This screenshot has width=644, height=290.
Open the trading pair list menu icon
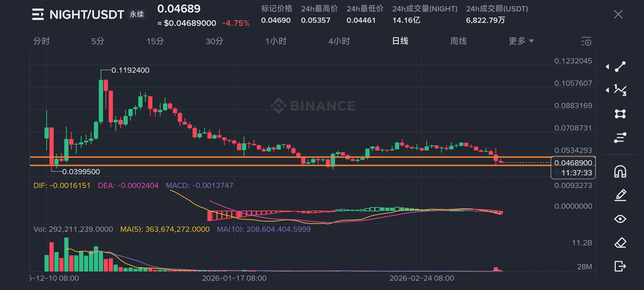pos(38,14)
